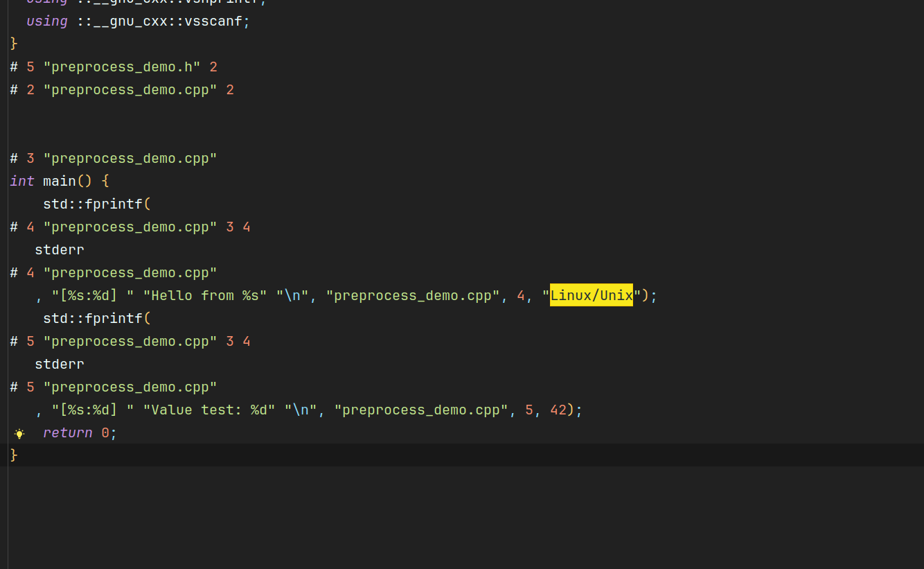
Task: Click the closing brace after vsscanf line
Action: pos(14,44)
